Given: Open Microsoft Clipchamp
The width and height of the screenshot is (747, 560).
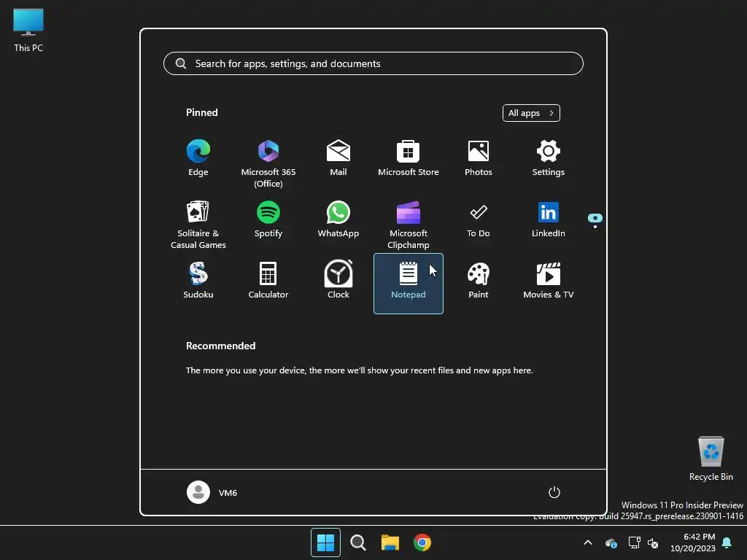Looking at the screenshot, I should pyautogui.click(x=409, y=224).
